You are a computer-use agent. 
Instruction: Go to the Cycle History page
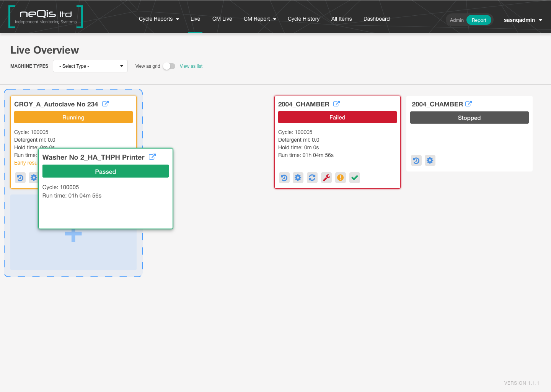(303, 19)
